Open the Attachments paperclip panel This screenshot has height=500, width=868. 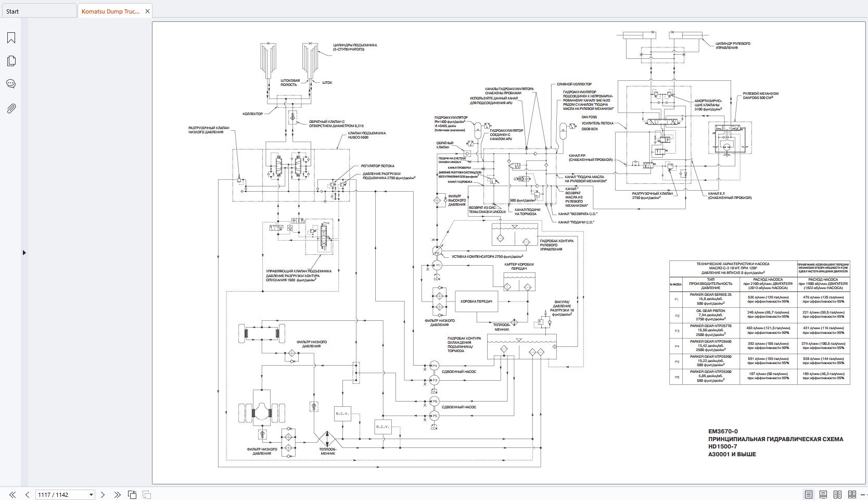click(x=11, y=108)
